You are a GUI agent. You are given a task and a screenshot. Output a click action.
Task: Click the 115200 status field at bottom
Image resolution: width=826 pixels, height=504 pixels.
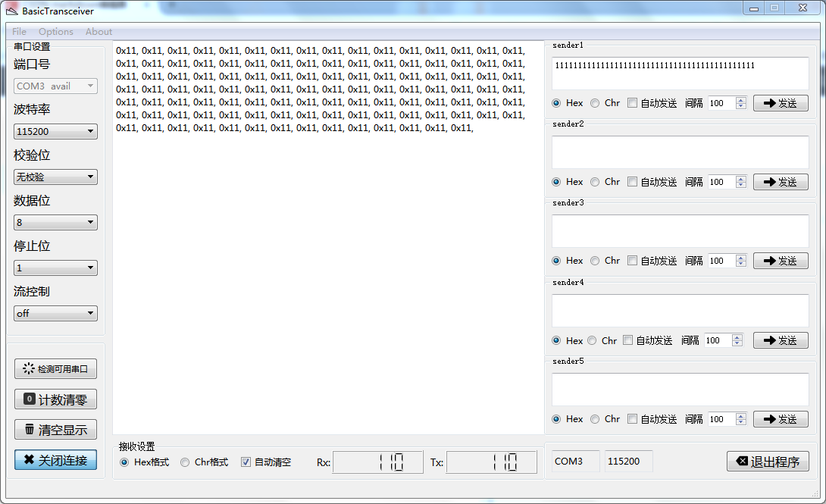pyautogui.click(x=628, y=462)
